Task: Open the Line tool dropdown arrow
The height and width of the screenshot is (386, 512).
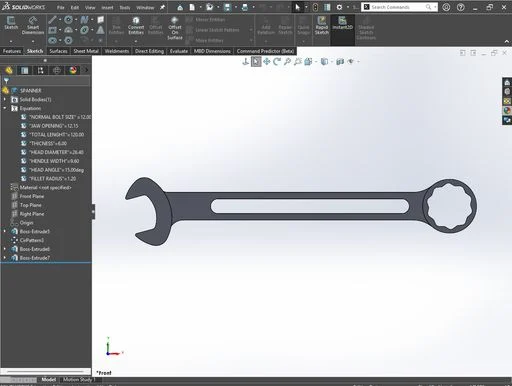Action: 60,20
